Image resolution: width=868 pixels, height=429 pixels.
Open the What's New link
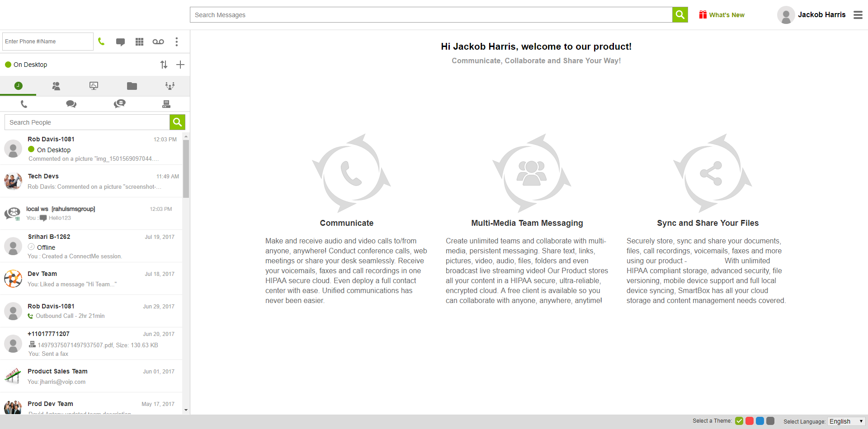click(x=726, y=15)
